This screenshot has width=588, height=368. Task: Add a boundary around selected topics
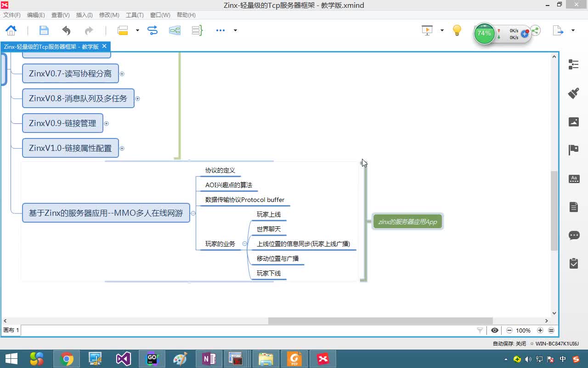coord(175,30)
